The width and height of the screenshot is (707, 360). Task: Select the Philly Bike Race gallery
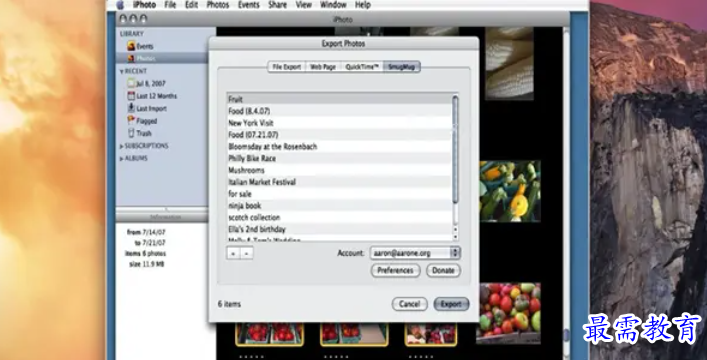click(x=339, y=158)
